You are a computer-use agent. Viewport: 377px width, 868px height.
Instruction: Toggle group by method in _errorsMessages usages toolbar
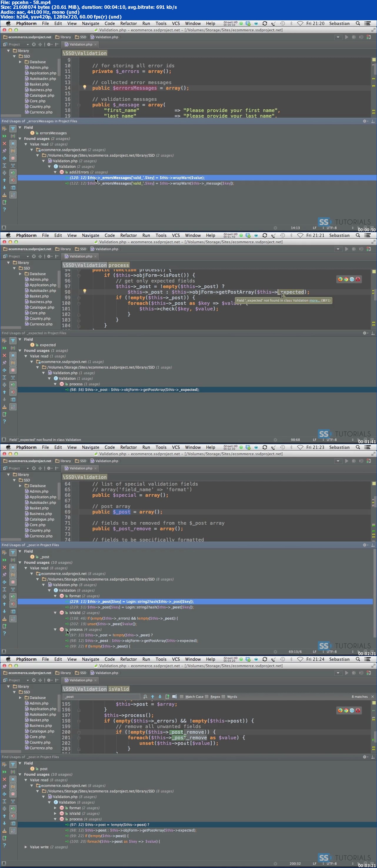pyautogui.click(x=13, y=158)
